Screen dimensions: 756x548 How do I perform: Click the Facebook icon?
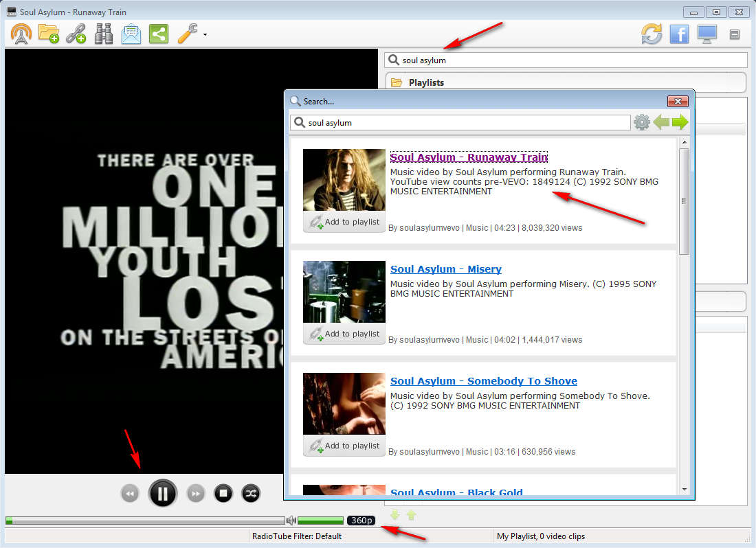click(x=679, y=34)
